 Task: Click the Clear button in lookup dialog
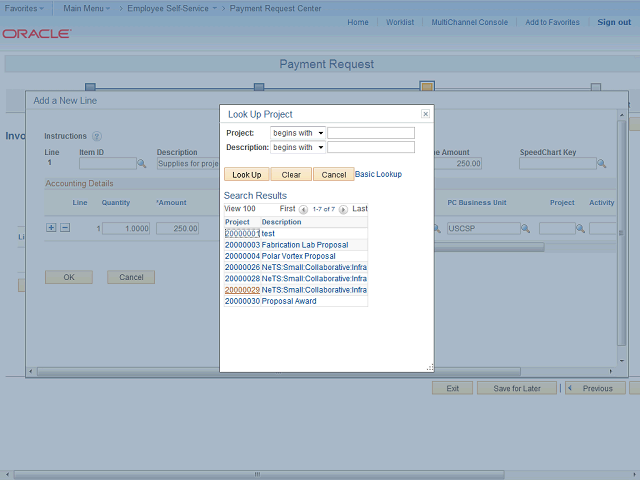point(291,174)
